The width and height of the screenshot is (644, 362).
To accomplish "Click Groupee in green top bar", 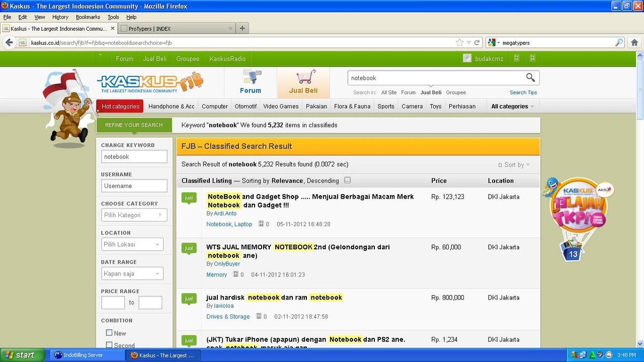I will [x=188, y=58].
